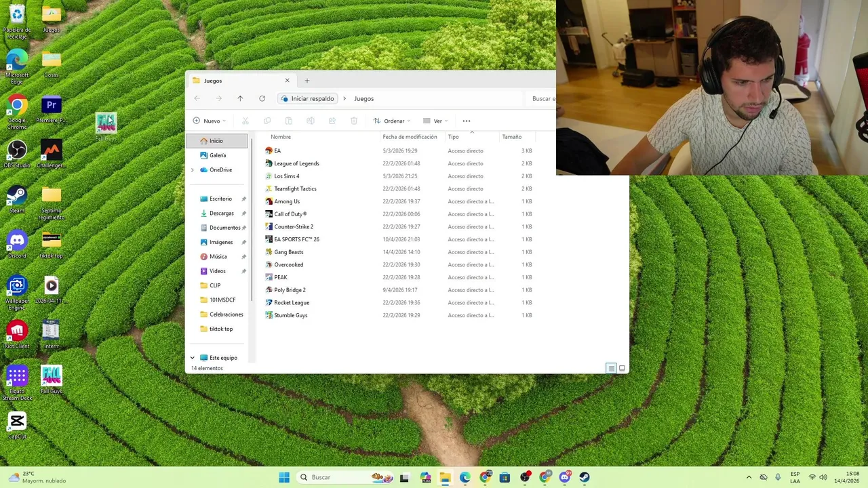Click the back navigation arrow in Explorer
868x488 pixels.
click(197, 99)
